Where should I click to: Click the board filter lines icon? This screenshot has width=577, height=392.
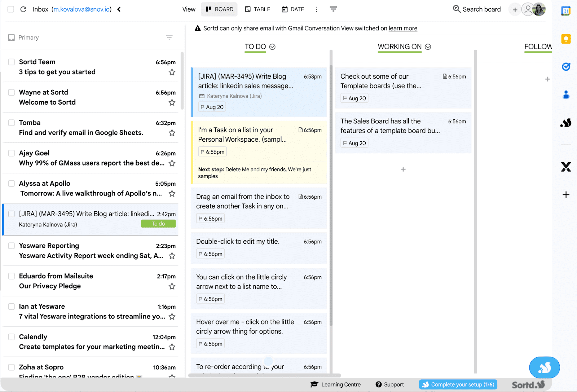tap(333, 9)
